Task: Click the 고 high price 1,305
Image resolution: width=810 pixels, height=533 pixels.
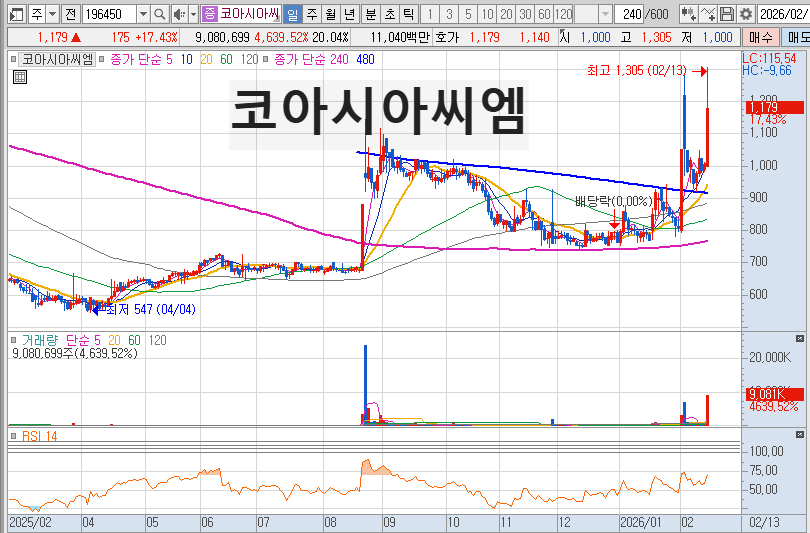Action: pyautogui.click(x=656, y=37)
